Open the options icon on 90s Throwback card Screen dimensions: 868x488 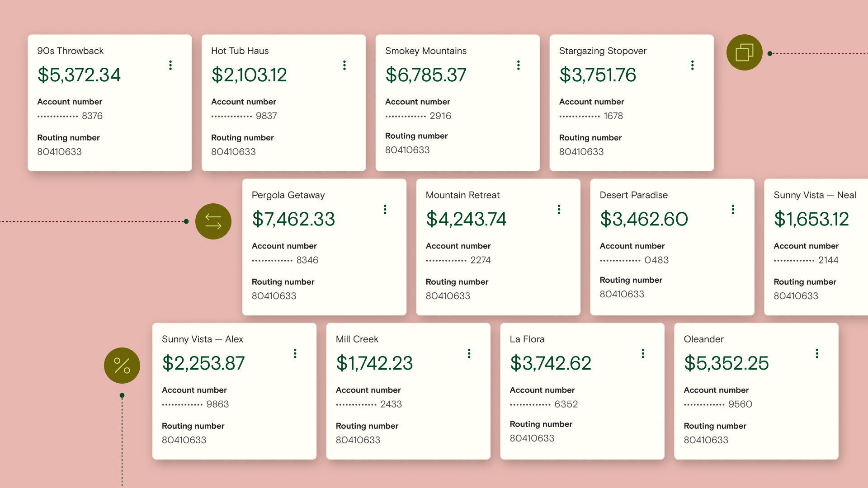tap(170, 65)
